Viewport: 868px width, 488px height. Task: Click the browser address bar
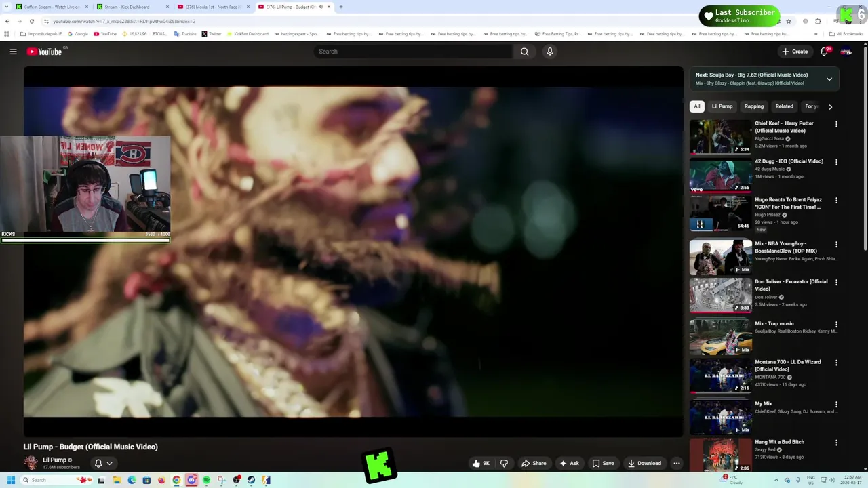point(407,21)
